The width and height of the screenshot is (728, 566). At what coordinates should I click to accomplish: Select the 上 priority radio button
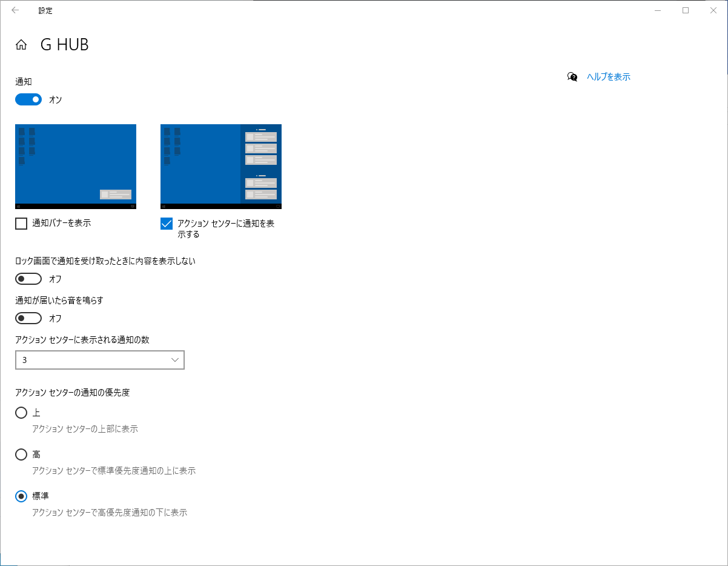pos(21,413)
